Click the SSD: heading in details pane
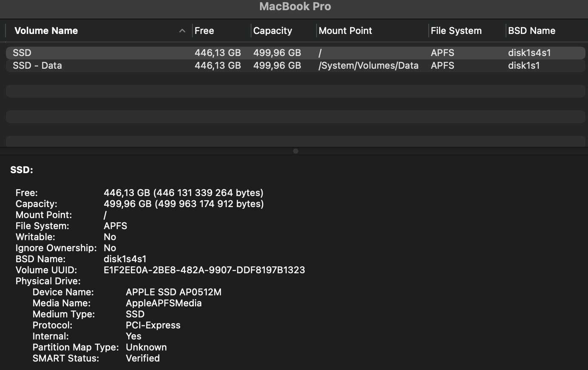 pyautogui.click(x=22, y=170)
